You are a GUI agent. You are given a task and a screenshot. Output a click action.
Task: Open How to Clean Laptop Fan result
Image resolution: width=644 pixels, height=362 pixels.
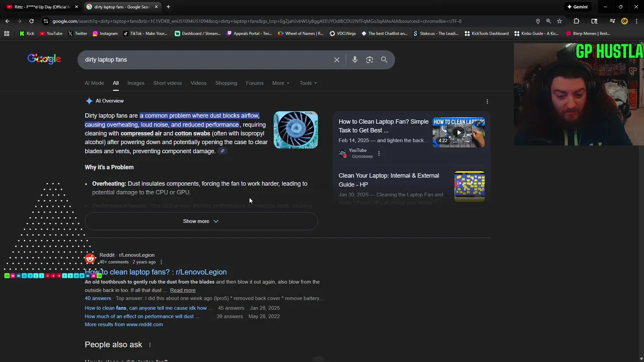point(383,126)
